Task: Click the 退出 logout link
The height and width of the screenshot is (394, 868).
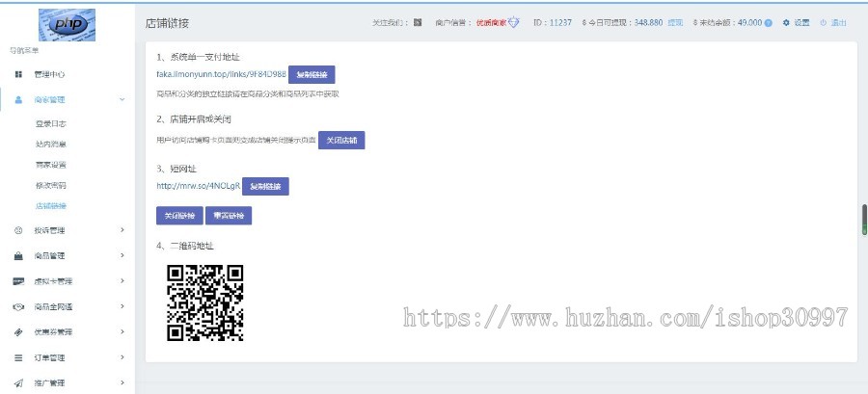Action: (x=839, y=23)
